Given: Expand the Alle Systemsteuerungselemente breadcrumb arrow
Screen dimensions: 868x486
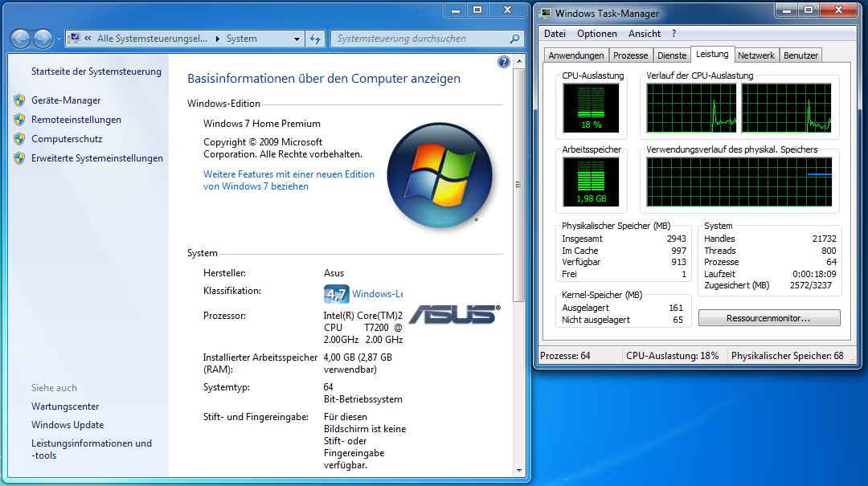Looking at the screenshot, I should 218,39.
